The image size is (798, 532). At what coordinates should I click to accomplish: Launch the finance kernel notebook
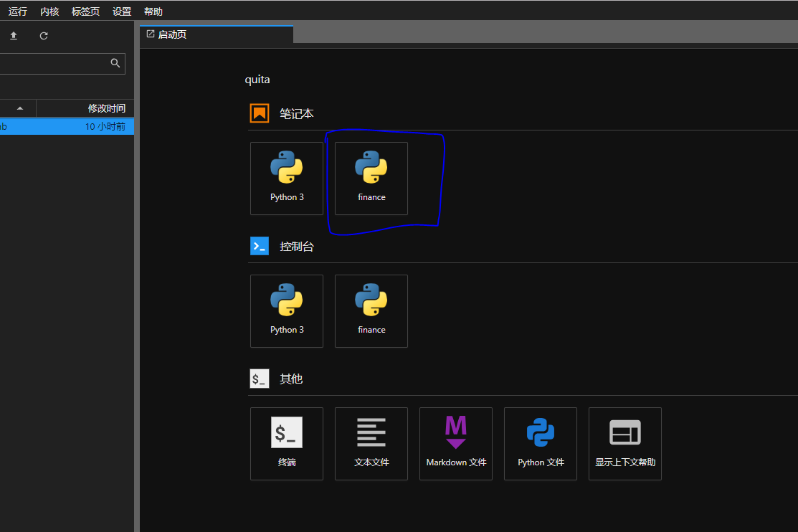371,179
